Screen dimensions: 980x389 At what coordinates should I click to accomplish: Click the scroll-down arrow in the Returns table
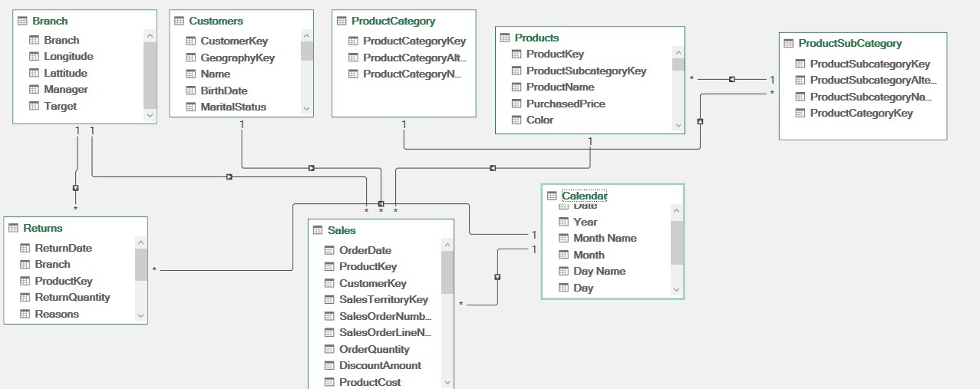(140, 315)
